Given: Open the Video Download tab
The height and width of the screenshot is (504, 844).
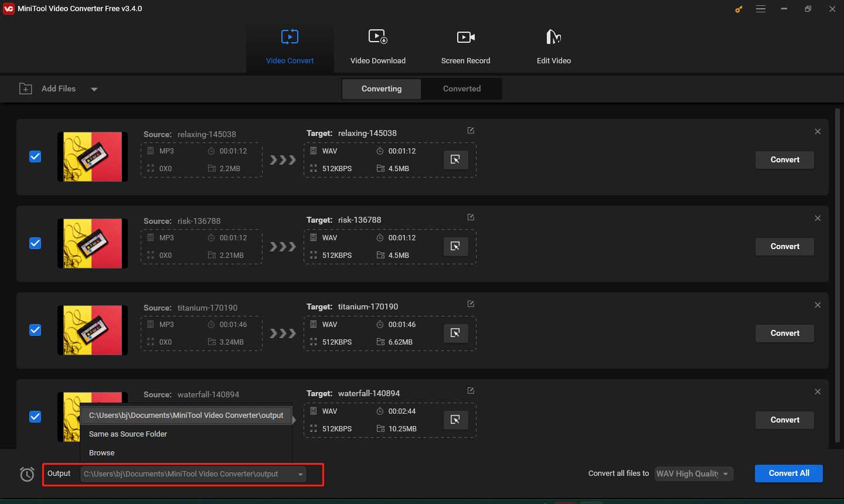Looking at the screenshot, I should (377, 48).
